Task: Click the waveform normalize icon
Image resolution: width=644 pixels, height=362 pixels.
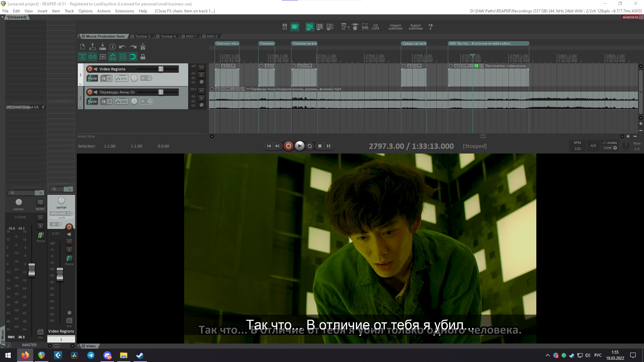Action: point(365,27)
